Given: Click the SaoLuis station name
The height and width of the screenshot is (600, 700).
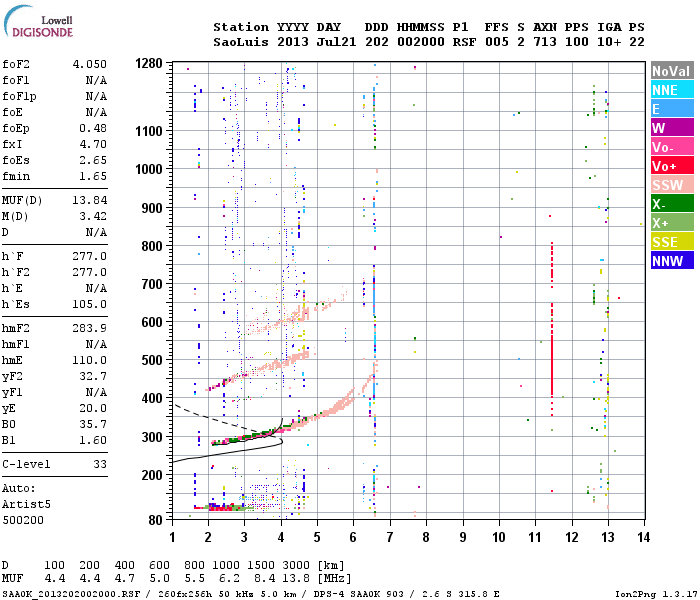Looking at the screenshot, I should pyautogui.click(x=241, y=42).
